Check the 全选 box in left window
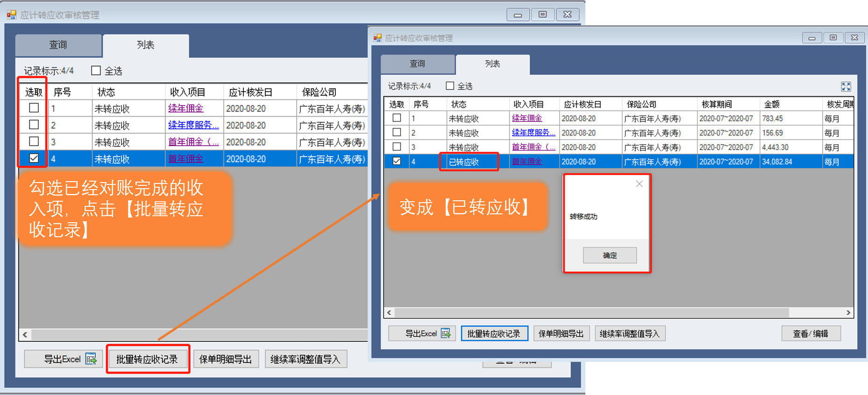The image size is (868, 395). (x=96, y=71)
